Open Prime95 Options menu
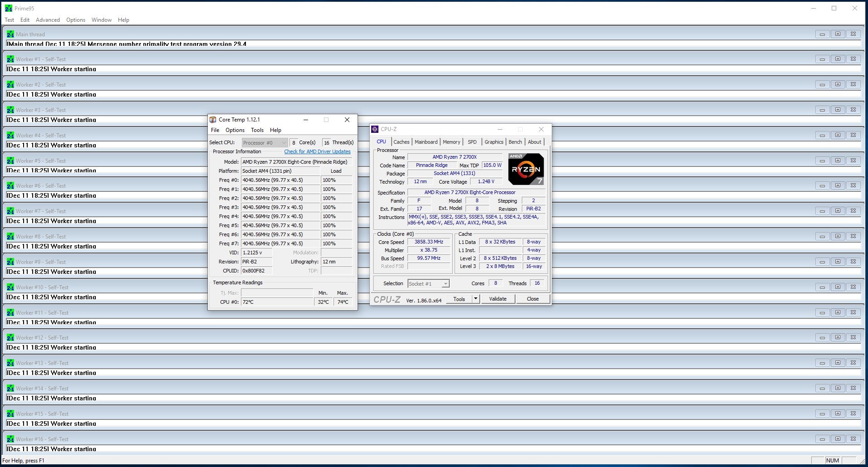The image size is (868, 467). (x=76, y=20)
